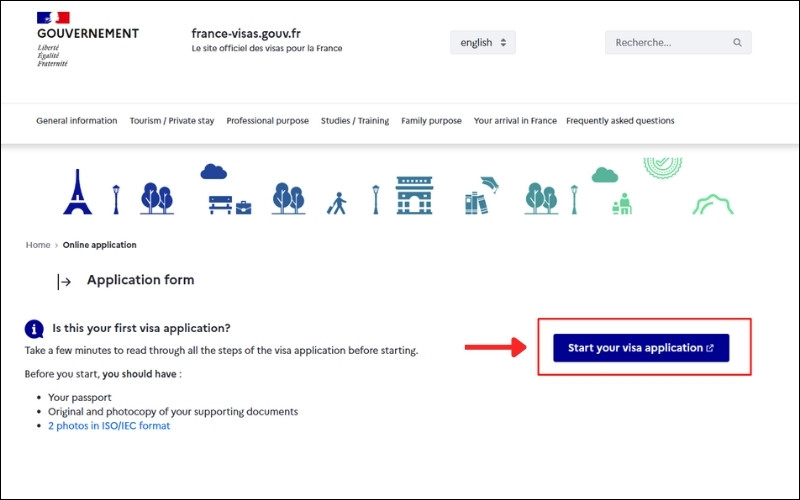This screenshot has width=800, height=500.
Task: Open the english language dropdown
Action: [482, 43]
